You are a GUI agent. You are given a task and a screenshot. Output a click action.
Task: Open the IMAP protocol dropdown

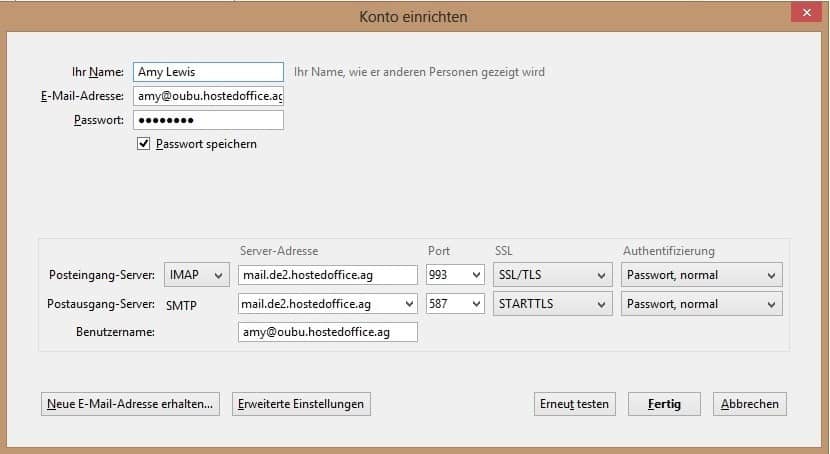coord(196,275)
